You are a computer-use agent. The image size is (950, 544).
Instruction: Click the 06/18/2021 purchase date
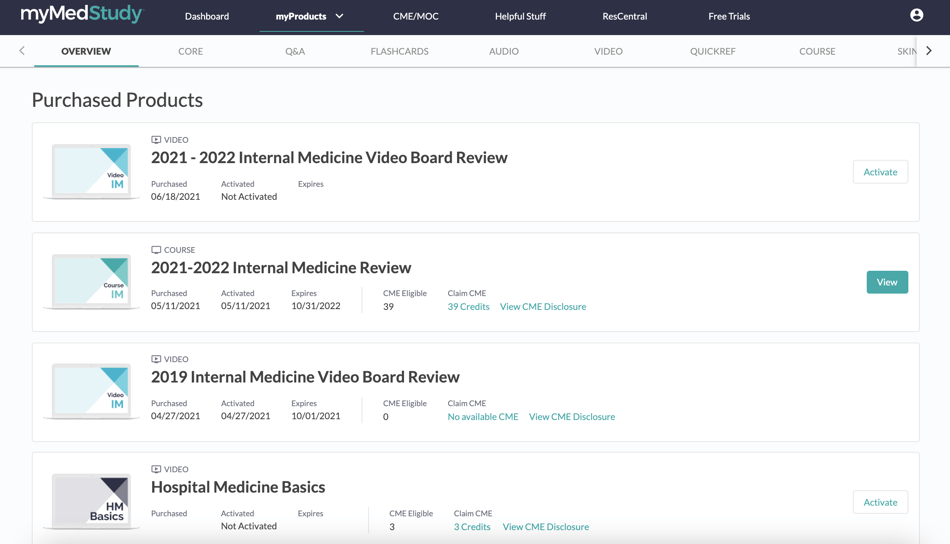[x=175, y=197]
